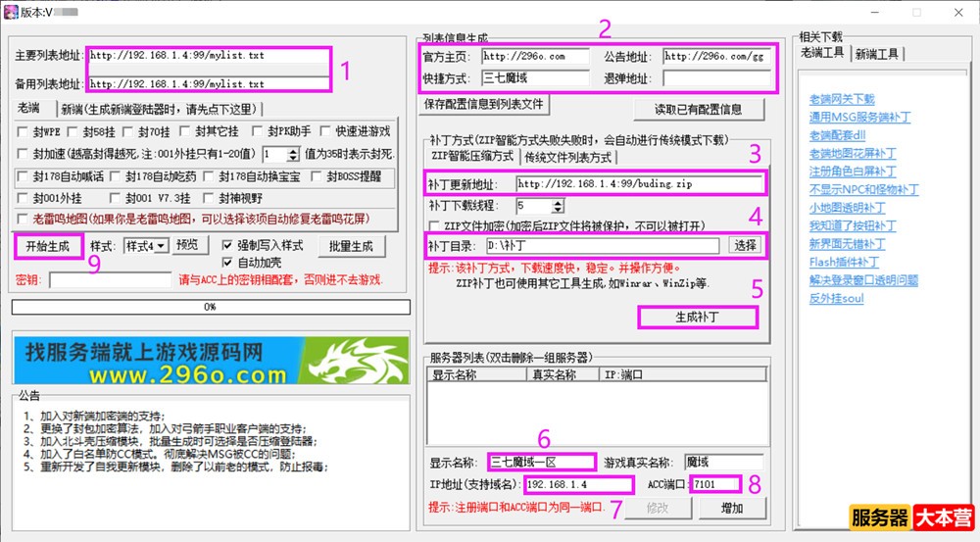Open the 老端配套dll link

(x=837, y=135)
